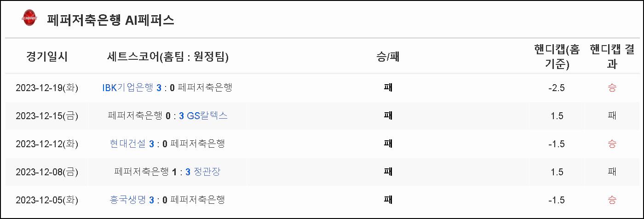Open the GS칼텍스 team link
The width and height of the screenshot is (644, 219).
pos(207,115)
